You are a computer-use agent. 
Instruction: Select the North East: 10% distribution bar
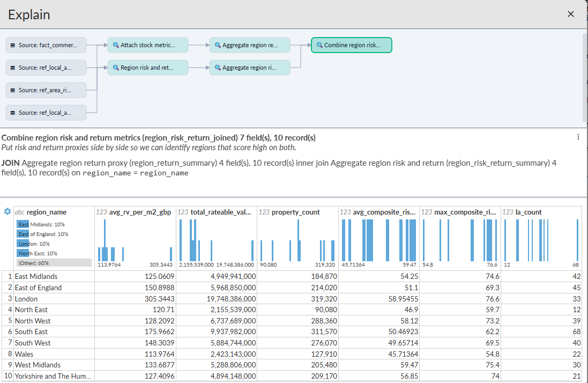(54, 254)
